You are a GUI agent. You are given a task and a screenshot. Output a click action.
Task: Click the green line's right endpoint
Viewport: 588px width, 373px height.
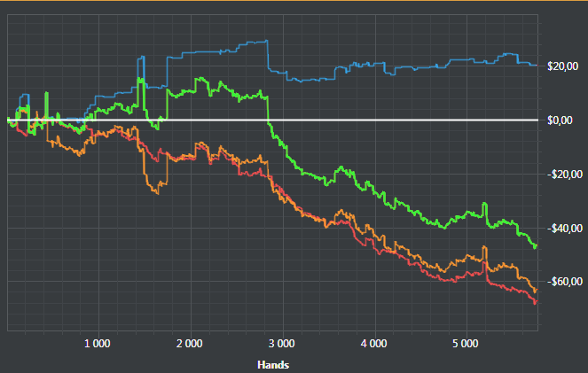pos(536,246)
